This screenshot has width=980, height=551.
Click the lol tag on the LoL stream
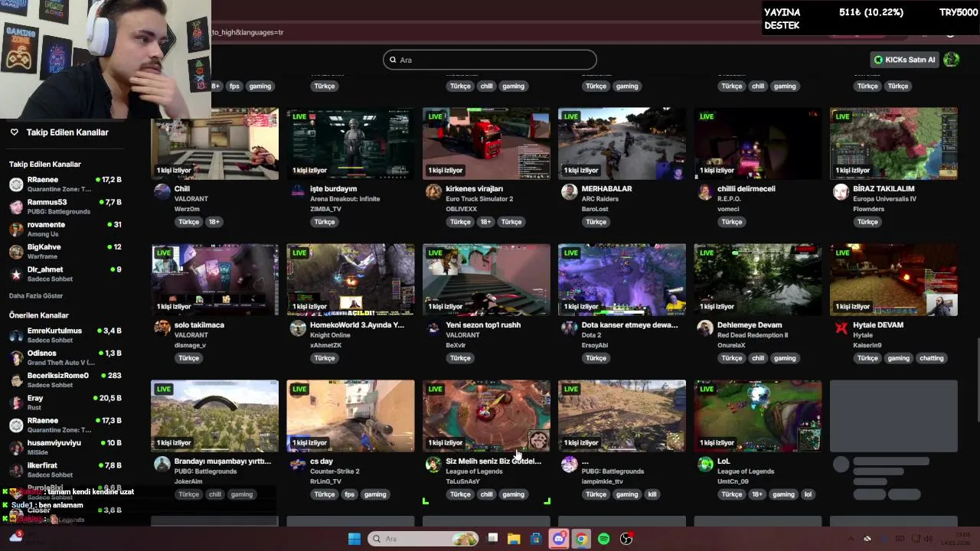808,494
